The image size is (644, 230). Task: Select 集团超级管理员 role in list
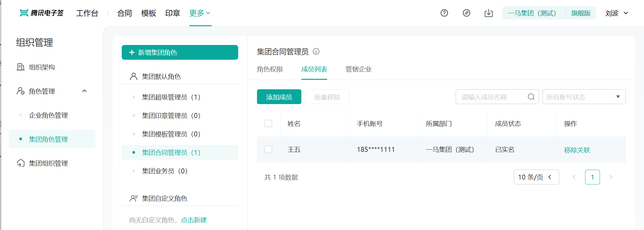(171, 97)
